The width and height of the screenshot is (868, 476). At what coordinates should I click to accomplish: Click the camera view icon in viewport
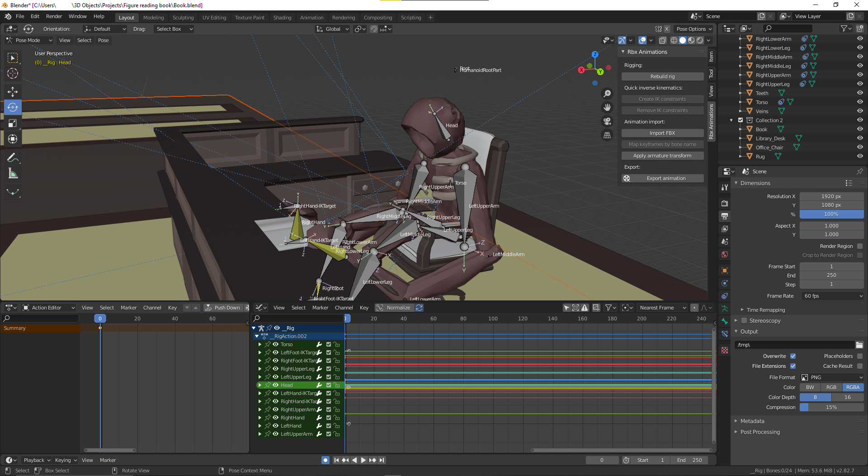point(607,121)
